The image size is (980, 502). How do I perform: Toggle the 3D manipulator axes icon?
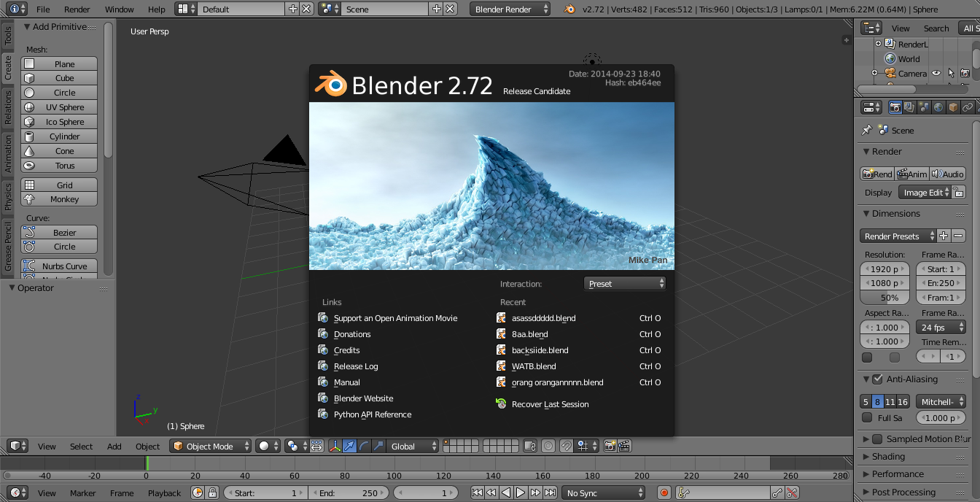(x=335, y=446)
